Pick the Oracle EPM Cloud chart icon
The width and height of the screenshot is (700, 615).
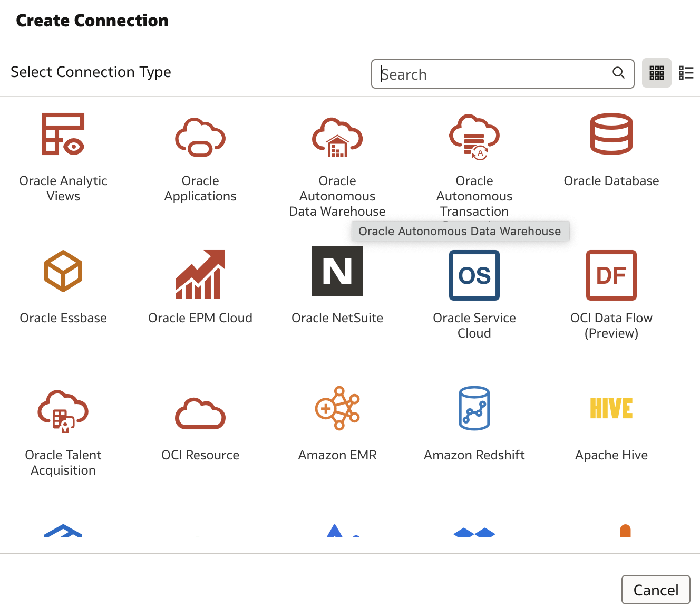[x=200, y=274]
